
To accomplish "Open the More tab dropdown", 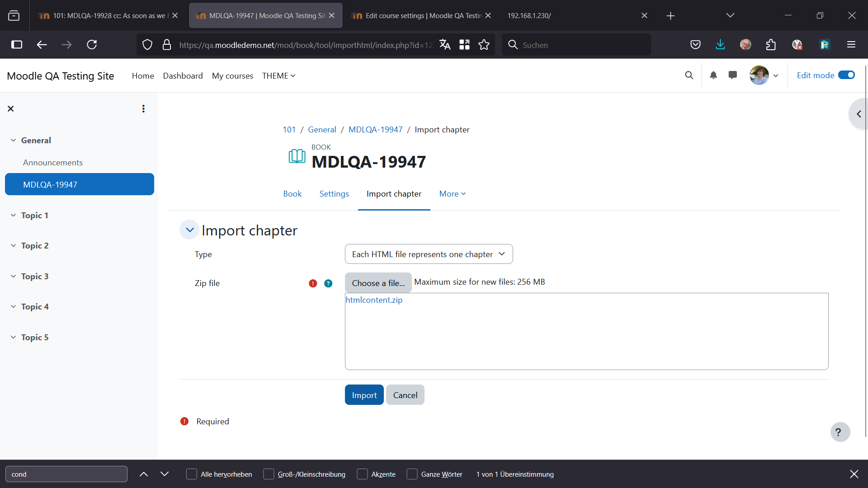I will click(453, 194).
